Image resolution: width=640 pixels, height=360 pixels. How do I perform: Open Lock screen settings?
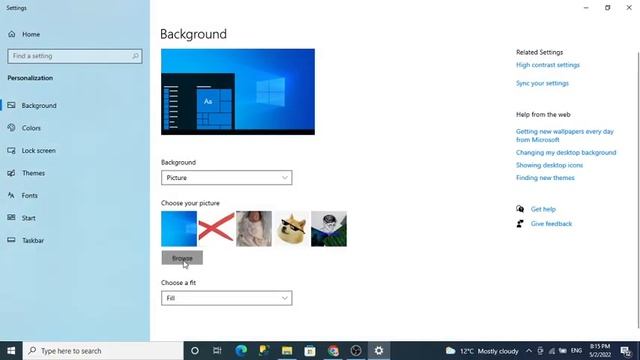pyautogui.click(x=38, y=151)
